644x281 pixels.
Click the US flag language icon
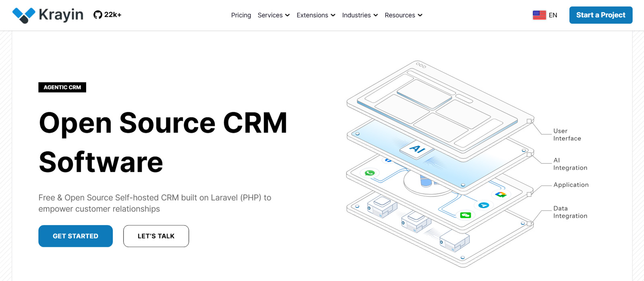coord(539,15)
